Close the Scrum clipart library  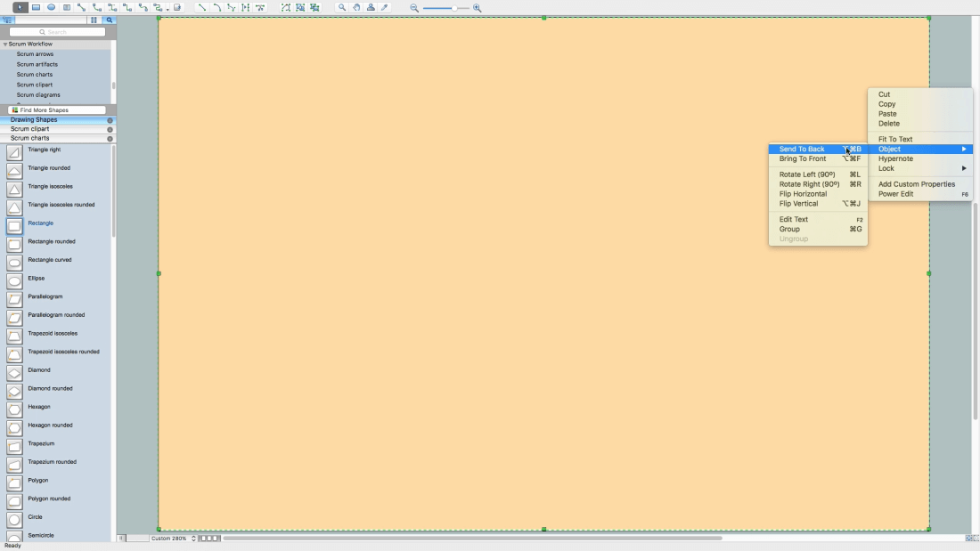110,129
